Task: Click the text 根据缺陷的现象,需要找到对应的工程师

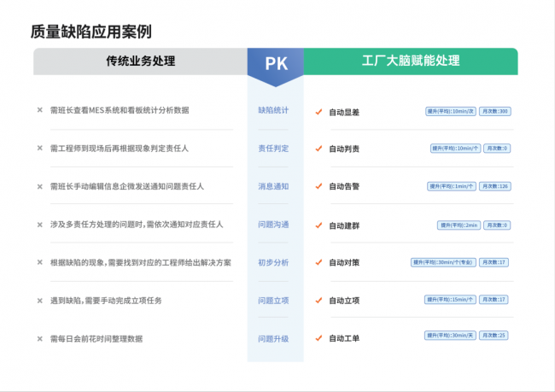Action: coord(115,262)
